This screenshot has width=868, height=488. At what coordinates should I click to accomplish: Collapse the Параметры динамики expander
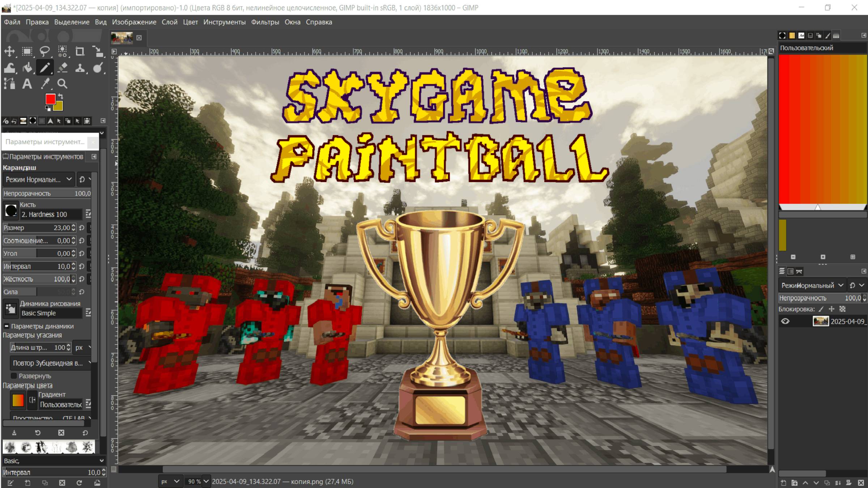click(x=7, y=326)
